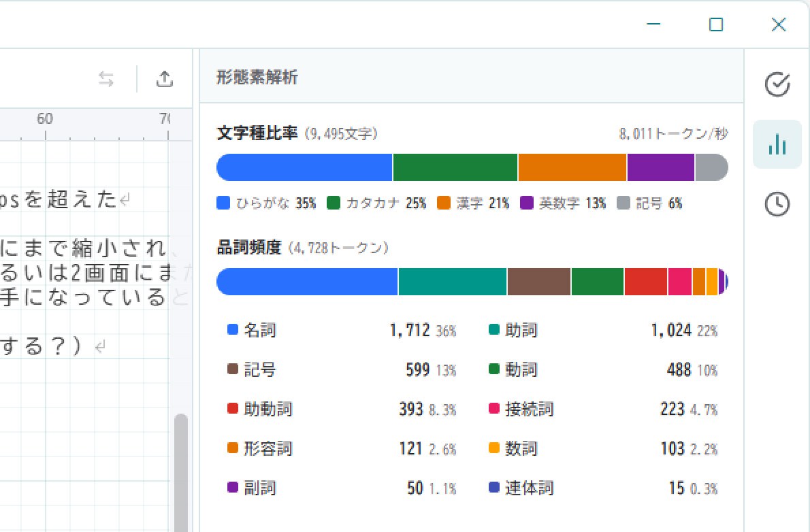Click the ruler mark at 60
The width and height of the screenshot is (810, 532).
pyautogui.click(x=45, y=119)
